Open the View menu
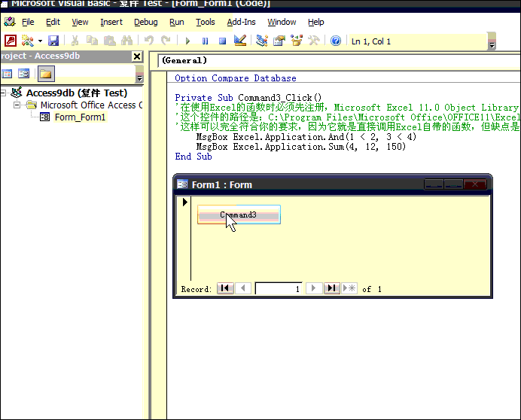This screenshot has height=420, width=521. tap(80, 22)
